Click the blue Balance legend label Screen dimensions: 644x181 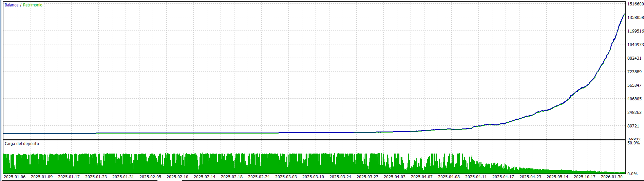click(x=12, y=5)
